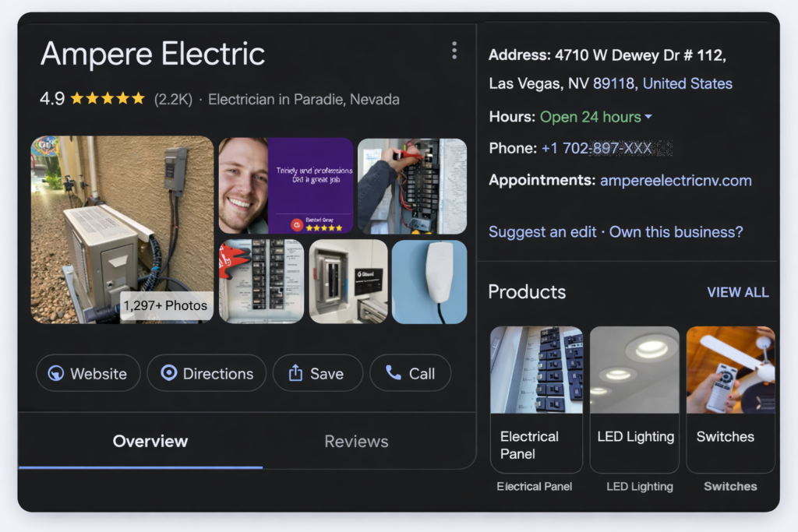Click Own this business link

pyautogui.click(x=676, y=232)
